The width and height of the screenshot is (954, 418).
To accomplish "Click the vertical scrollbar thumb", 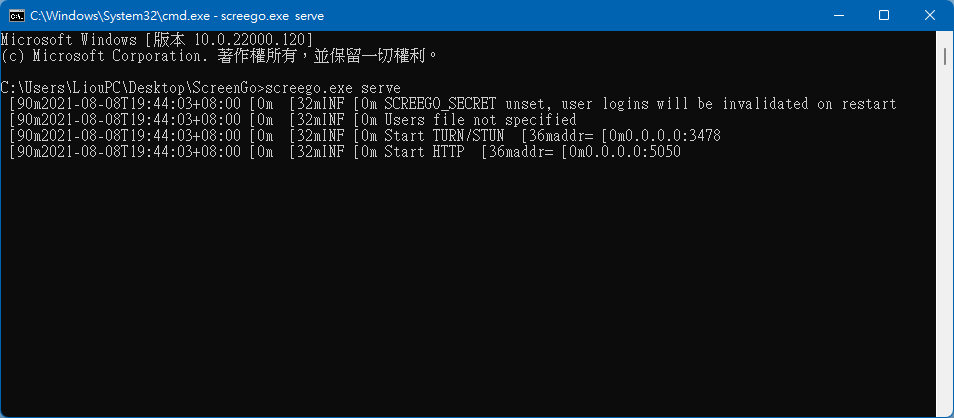I will (x=944, y=55).
